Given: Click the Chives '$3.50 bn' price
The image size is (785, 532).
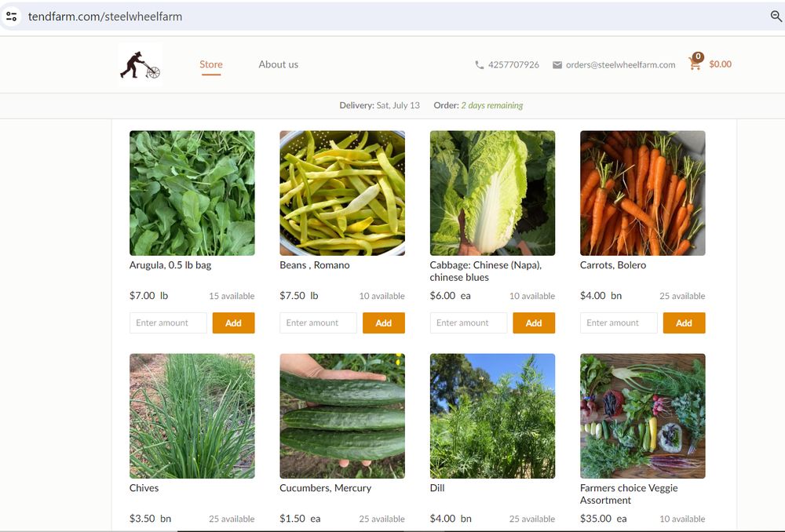Looking at the screenshot, I should click(x=150, y=519).
